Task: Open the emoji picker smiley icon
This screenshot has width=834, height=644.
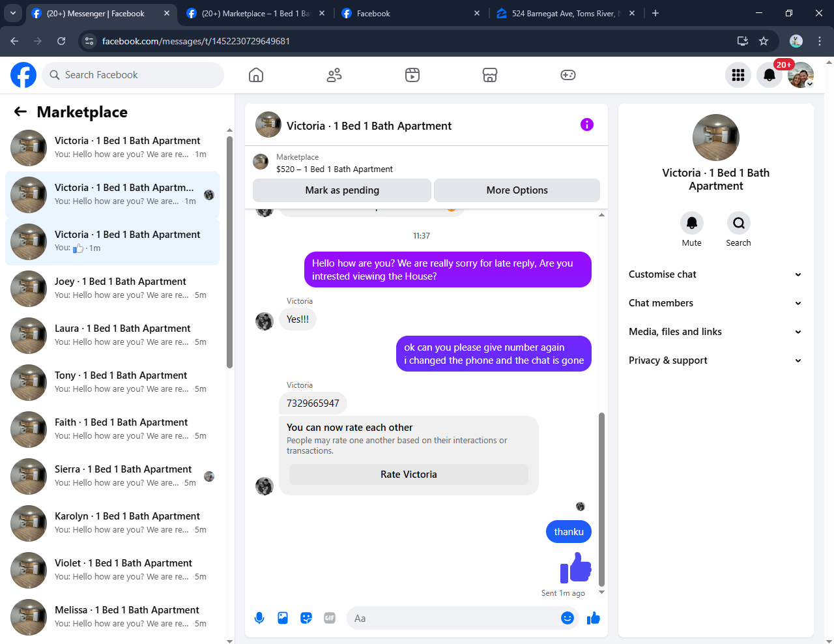Action: pyautogui.click(x=568, y=618)
